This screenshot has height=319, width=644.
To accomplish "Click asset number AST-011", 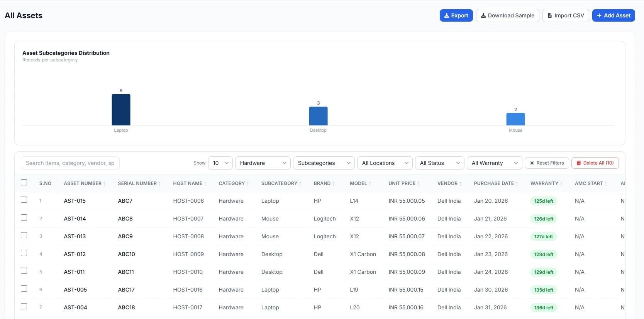I will [74, 272].
